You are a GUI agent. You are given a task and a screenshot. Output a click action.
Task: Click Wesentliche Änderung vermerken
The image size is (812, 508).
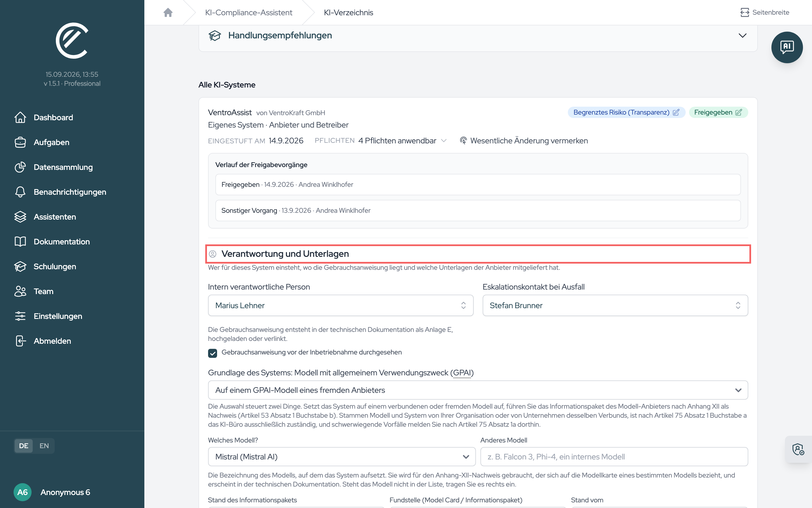coord(524,141)
